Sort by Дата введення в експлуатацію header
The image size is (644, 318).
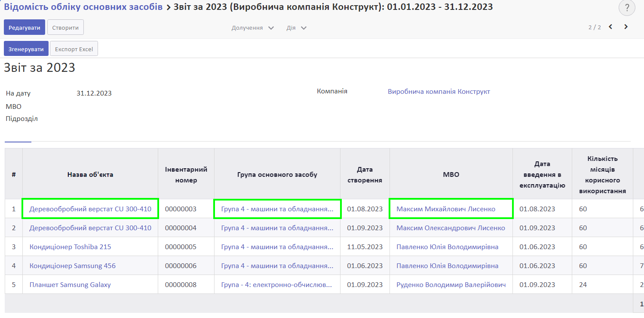[x=542, y=174]
